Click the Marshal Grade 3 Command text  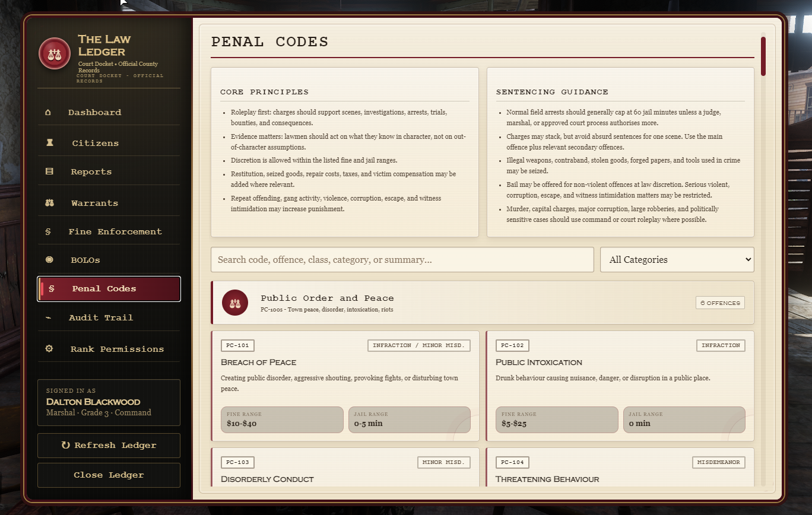click(x=99, y=412)
